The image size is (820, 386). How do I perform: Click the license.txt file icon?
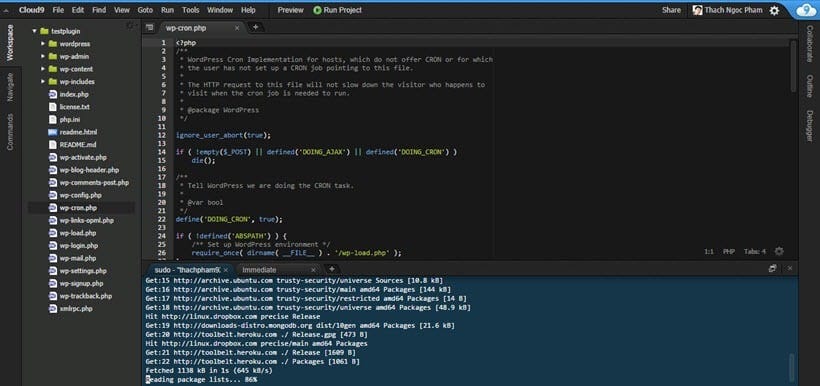(x=53, y=107)
